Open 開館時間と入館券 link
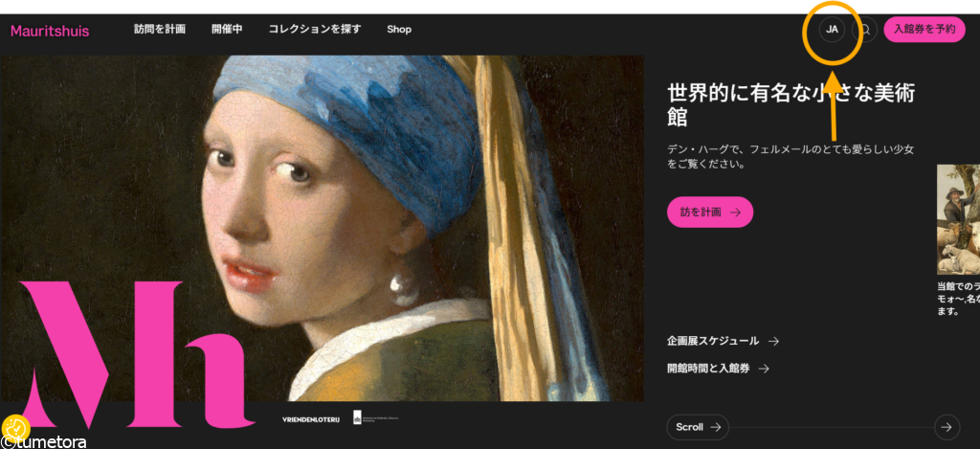 point(718,369)
